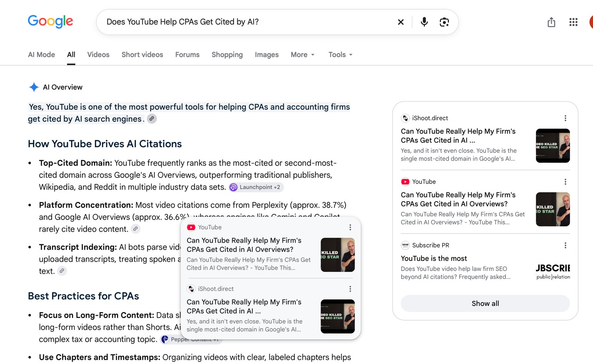
Task: Open source link after summary sentence
Action: point(152,119)
